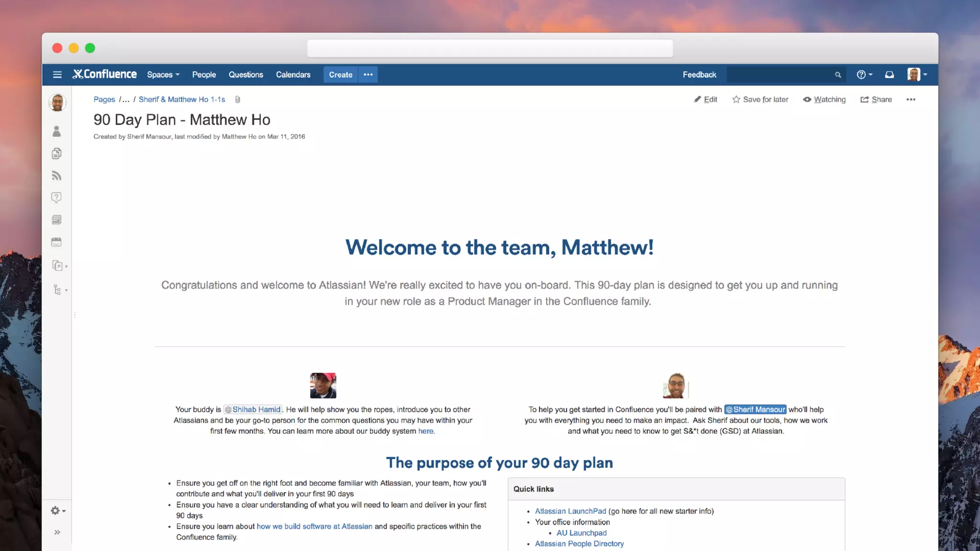Click the blog RSS feed sidebar icon
Image resolution: width=980 pixels, height=551 pixels.
[x=56, y=176]
